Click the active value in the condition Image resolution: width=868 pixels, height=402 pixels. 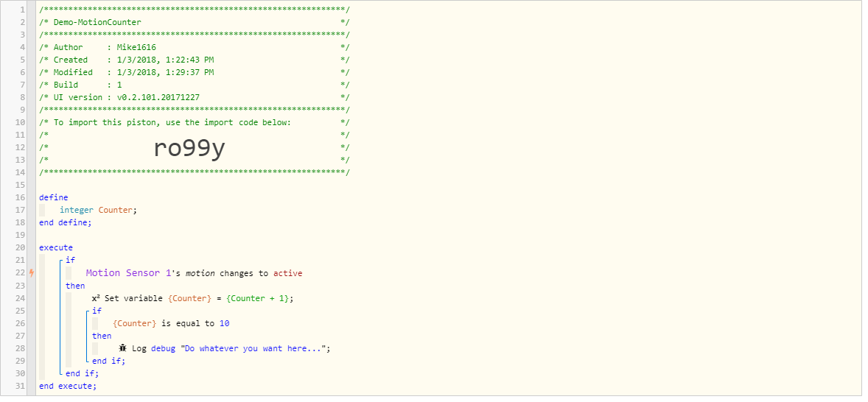tap(288, 273)
